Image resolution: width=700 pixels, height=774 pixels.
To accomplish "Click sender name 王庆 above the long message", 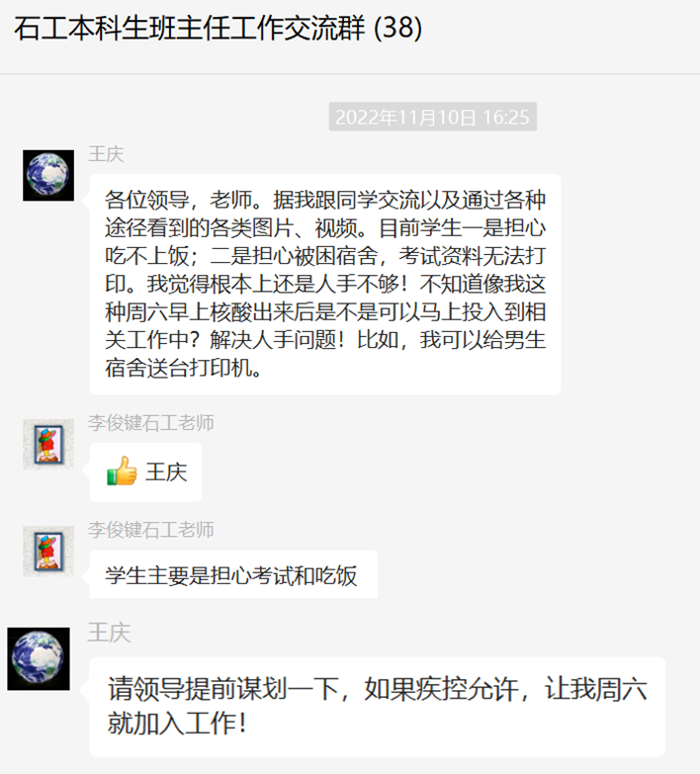I will [106, 154].
